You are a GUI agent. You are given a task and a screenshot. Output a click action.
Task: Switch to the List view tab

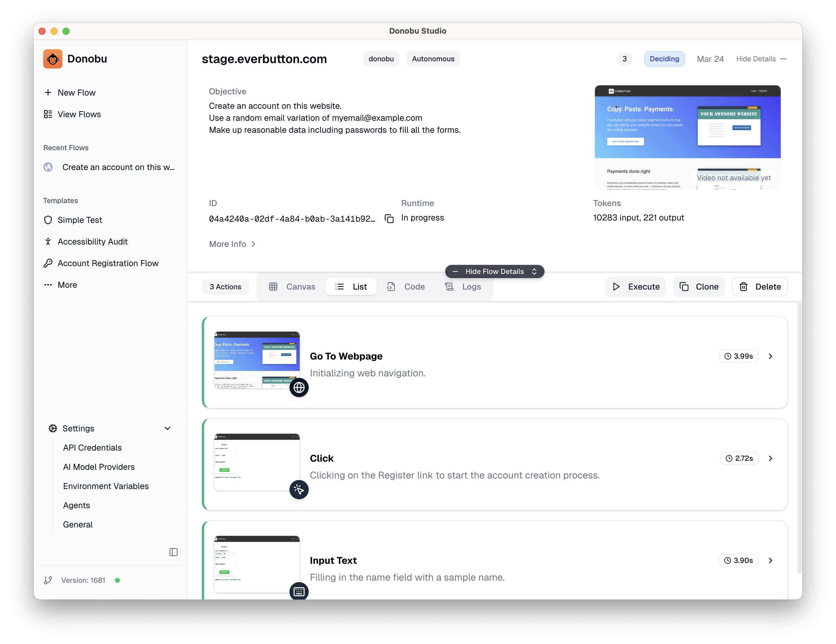click(x=351, y=286)
